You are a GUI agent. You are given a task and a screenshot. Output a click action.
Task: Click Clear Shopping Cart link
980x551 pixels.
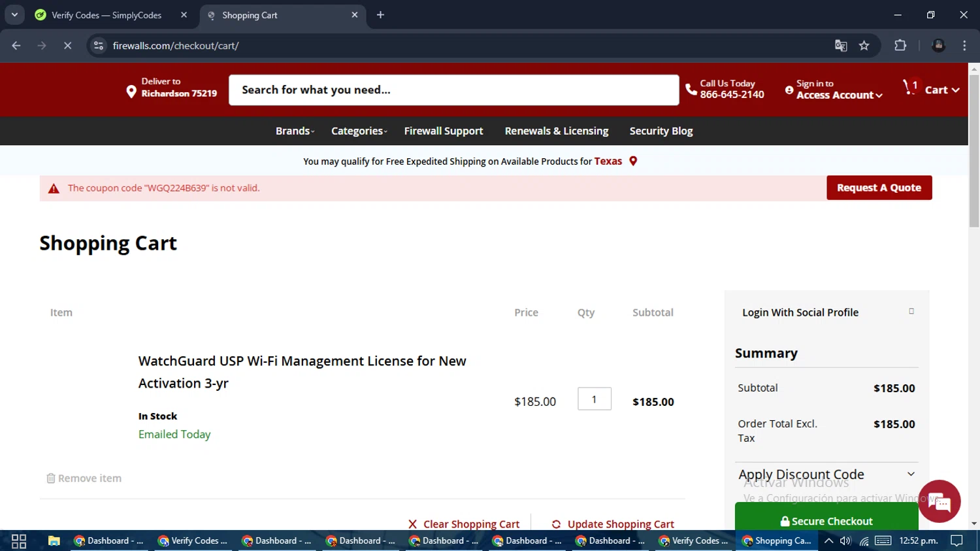click(464, 524)
